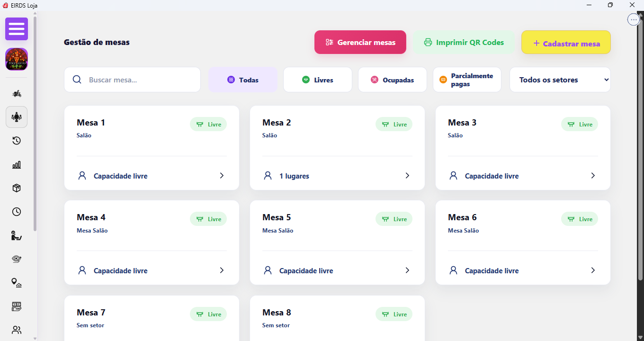644x341 pixels.
Task: Expand Mesa 4 with its chevron
Action: tap(222, 270)
